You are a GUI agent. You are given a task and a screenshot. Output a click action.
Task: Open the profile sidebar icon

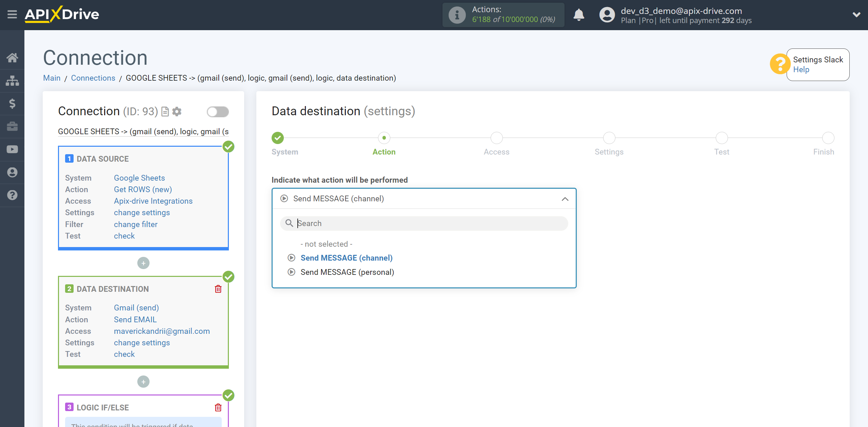click(x=12, y=172)
